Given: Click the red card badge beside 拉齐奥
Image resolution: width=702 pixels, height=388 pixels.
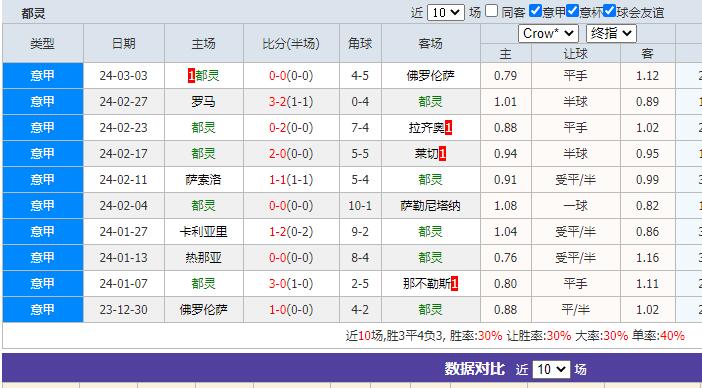Looking at the screenshot, I should pos(449,128).
